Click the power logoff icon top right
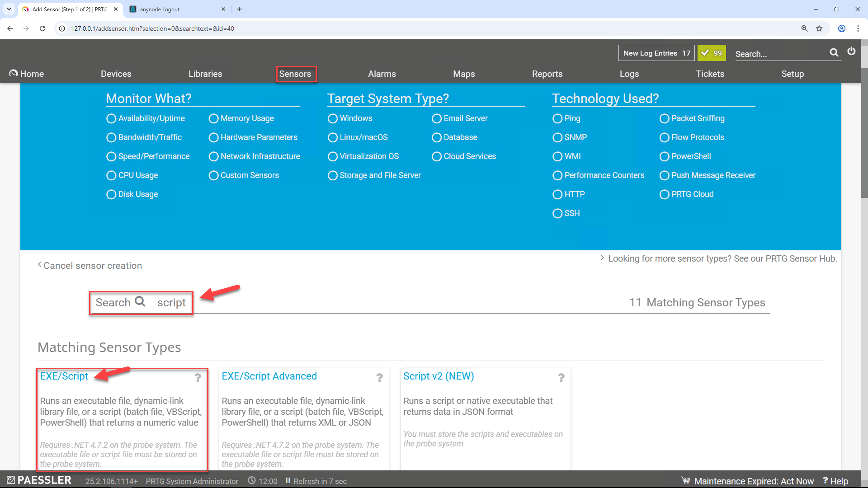The image size is (868, 488). click(852, 52)
